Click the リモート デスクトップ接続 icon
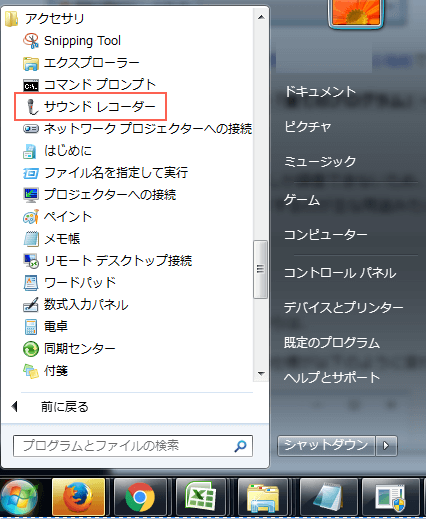The height and width of the screenshot is (519, 426). tap(31, 261)
